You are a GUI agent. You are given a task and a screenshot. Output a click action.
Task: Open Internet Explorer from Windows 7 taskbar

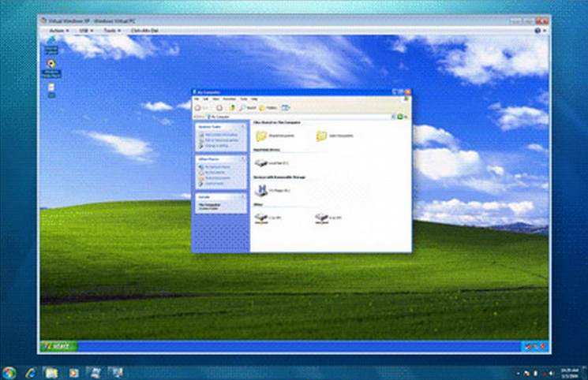pyautogui.click(x=31, y=373)
